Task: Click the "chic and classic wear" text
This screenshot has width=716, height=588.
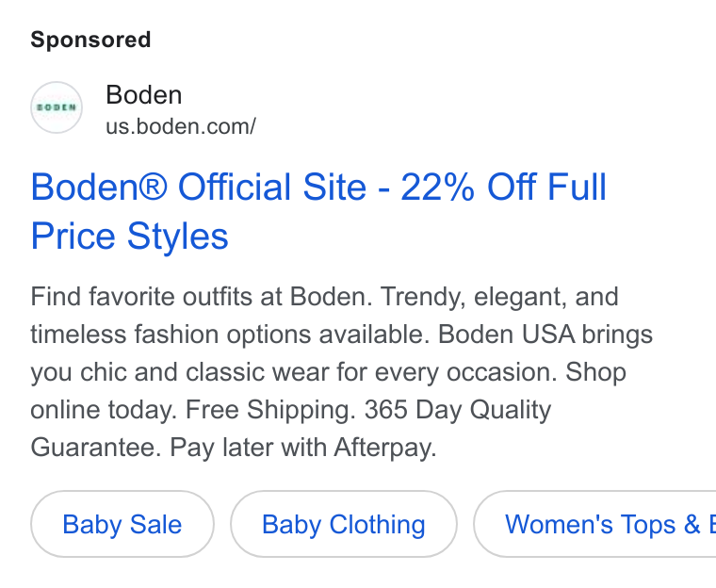Action: tap(204, 372)
